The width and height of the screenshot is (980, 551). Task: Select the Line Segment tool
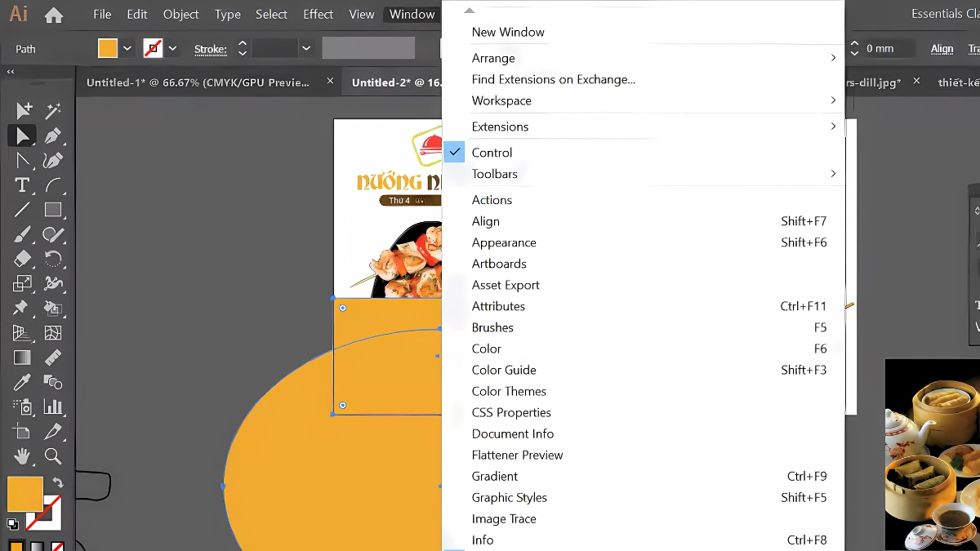pos(22,210)
